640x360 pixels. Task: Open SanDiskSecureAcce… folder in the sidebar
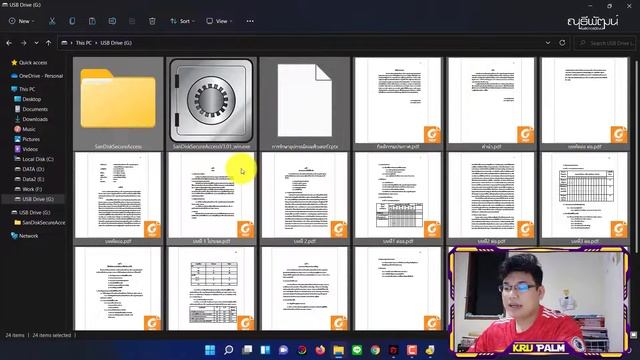40,222
